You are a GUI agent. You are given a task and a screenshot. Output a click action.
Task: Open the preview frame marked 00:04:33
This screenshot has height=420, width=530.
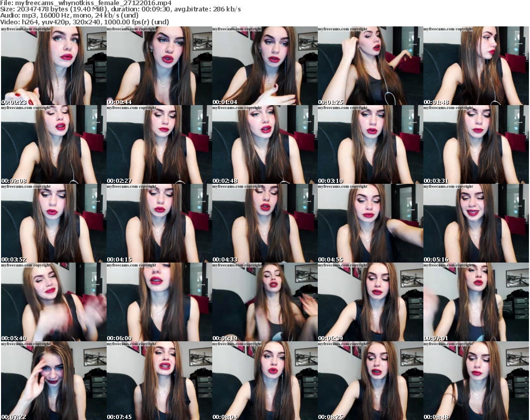coord(264,223)
